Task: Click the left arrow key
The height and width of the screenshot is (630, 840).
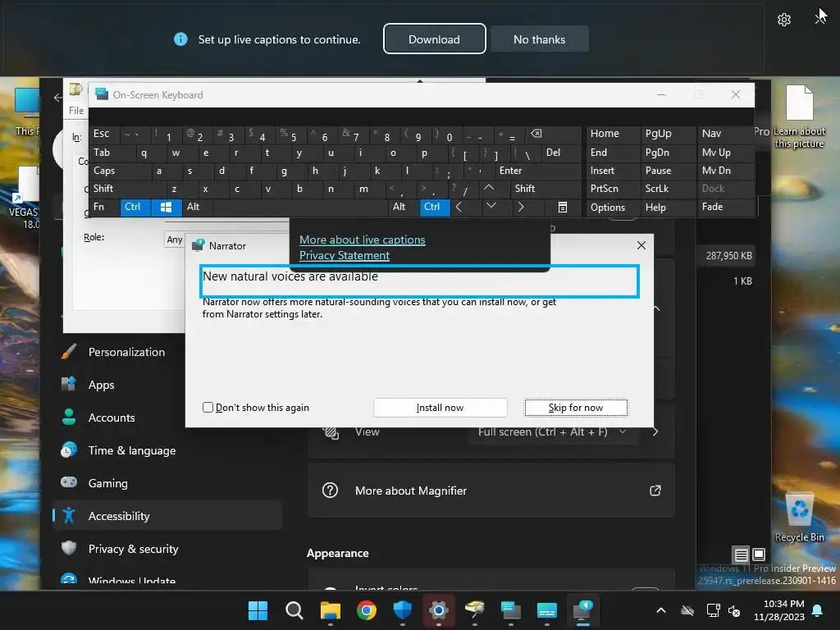Action: (465, 207)
